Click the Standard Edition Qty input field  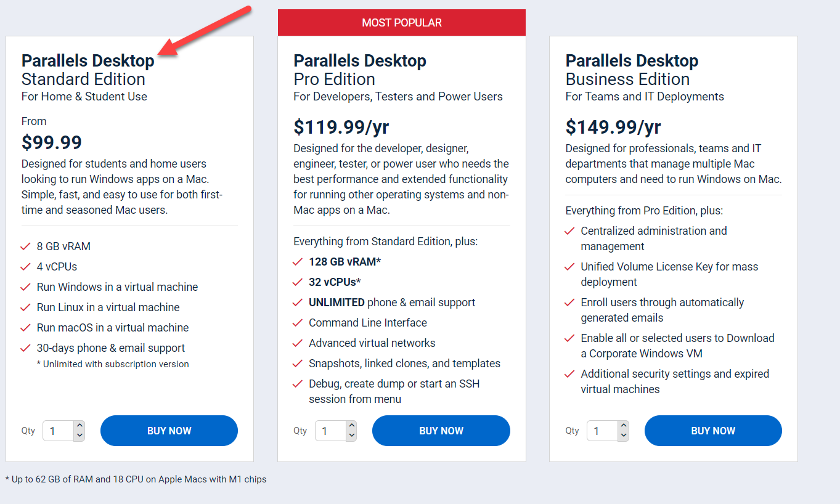(58, 431)
